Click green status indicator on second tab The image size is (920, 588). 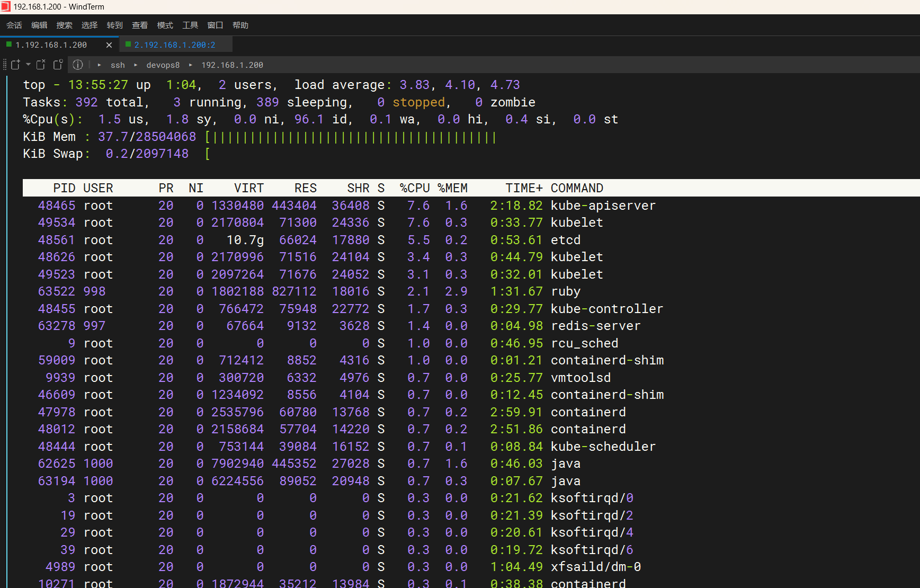click(x=128, y=44)
